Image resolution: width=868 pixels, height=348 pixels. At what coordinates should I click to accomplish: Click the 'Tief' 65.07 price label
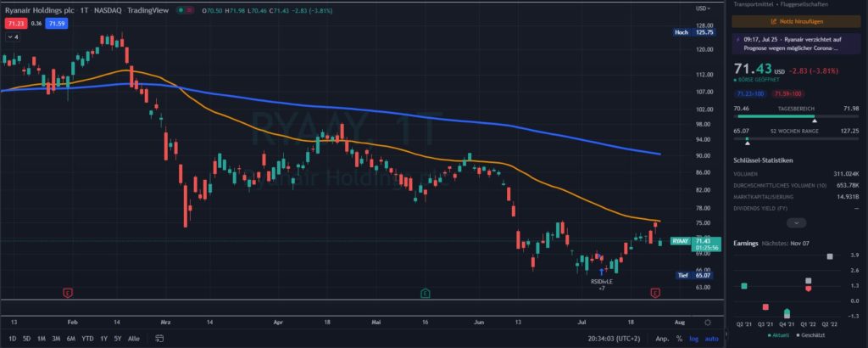click(695, 275)
